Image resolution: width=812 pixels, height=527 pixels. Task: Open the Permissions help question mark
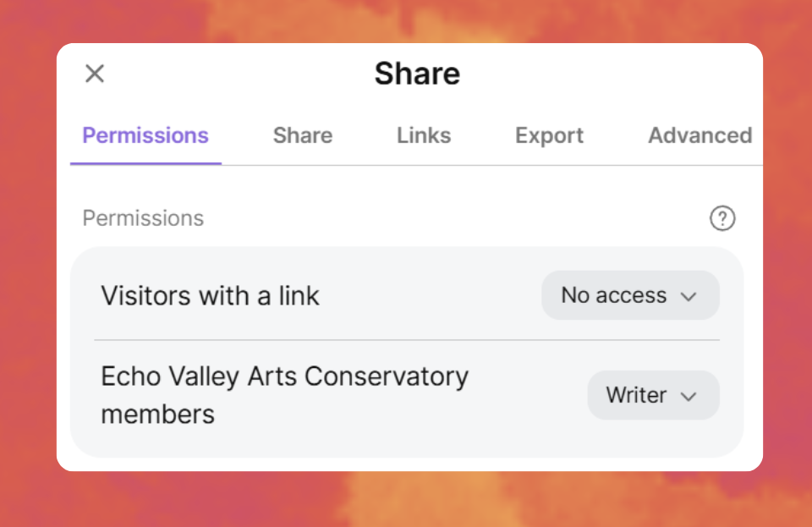pos(721,219)
